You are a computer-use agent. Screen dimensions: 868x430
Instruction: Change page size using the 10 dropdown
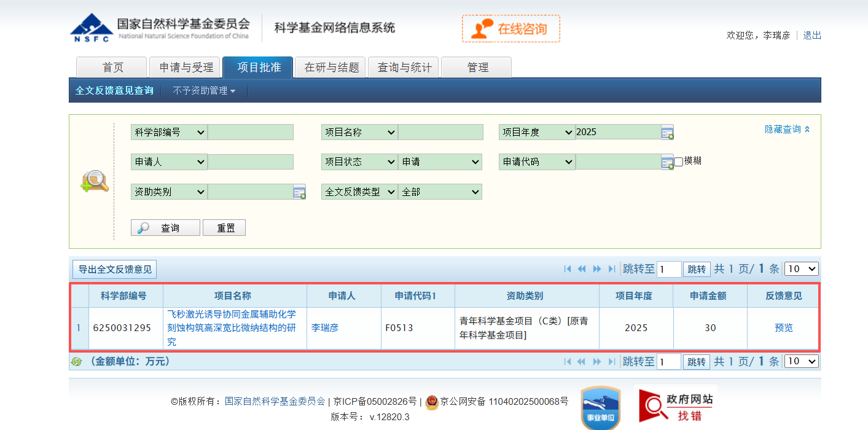[x=801, y=268]
